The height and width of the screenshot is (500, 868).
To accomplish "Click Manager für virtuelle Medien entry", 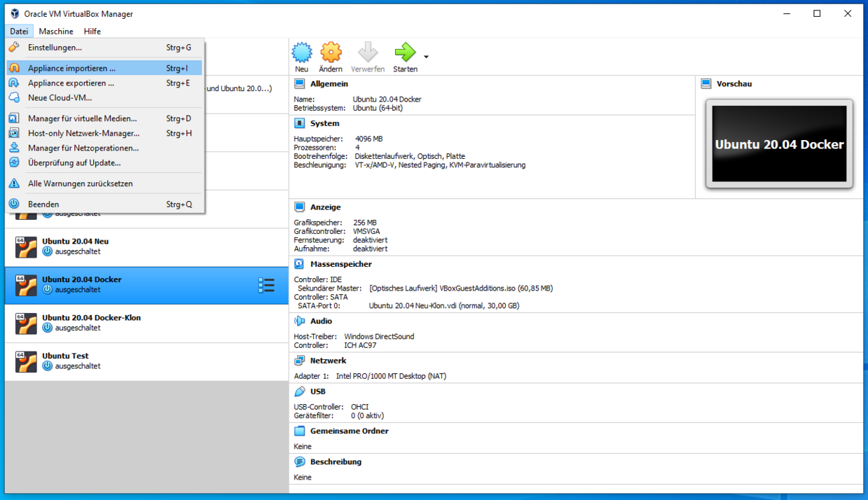I will pyautogui.click(x=82, y=119).
